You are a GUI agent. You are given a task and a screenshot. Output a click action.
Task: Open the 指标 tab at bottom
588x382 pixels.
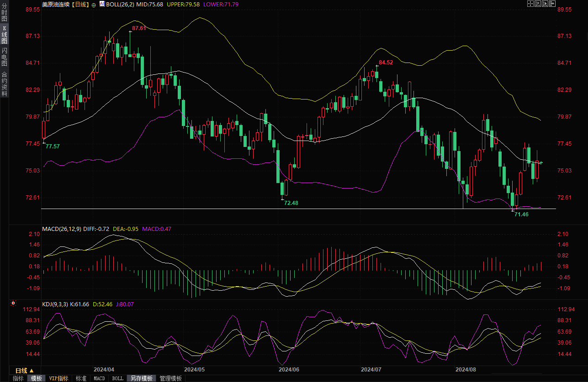tap(18, 378)
